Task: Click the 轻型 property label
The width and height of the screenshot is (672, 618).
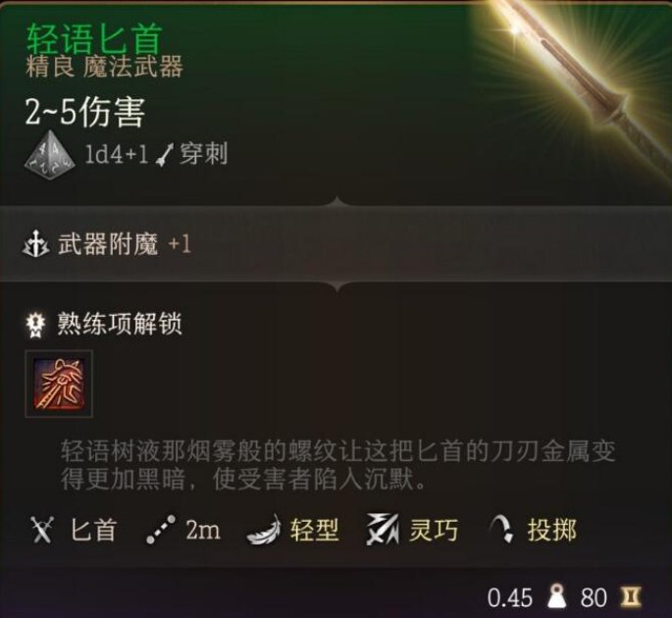Action: (x=315, y=531)
